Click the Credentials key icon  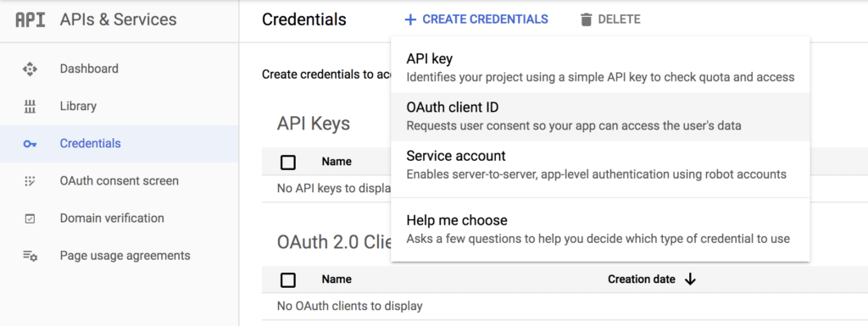pos(30,144)
